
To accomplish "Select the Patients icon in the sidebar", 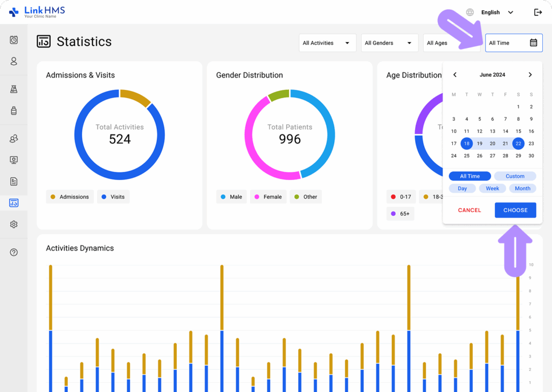I will tap(13, 61).
